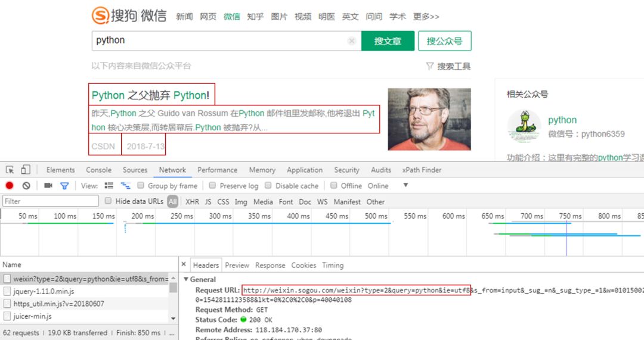
Task: Open the Sources tab
Action: tap(135, 170)
